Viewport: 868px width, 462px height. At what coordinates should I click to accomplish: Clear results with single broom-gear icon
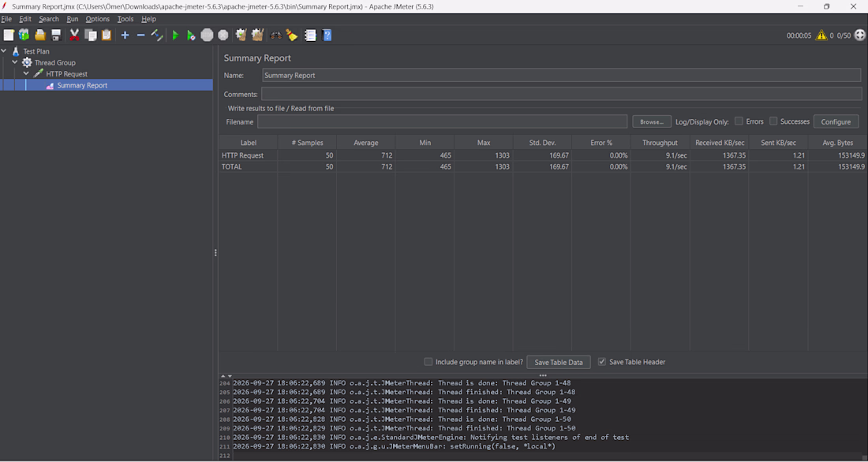(x=241, y=35)
